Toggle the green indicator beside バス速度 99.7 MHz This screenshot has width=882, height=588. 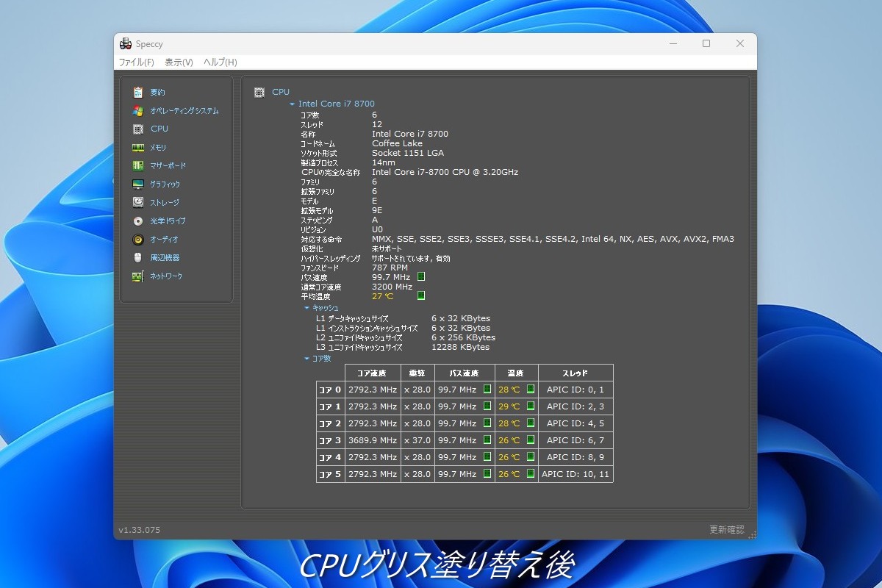(421, 277)
